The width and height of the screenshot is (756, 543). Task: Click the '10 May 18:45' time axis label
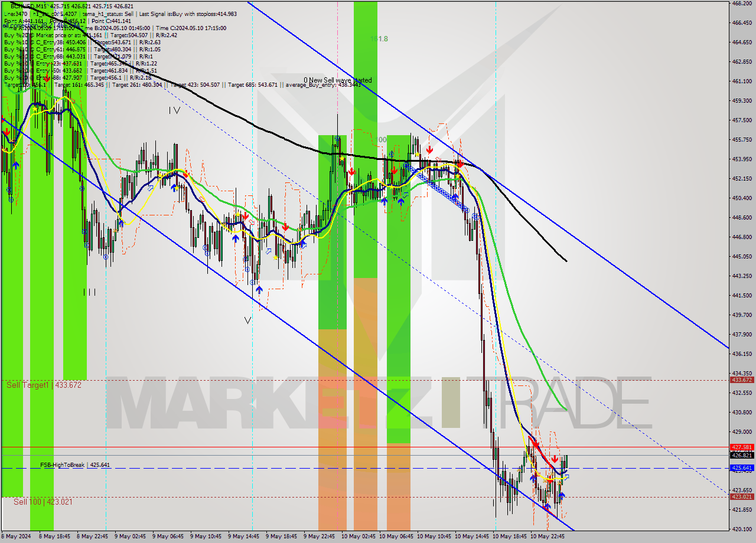pyautogui.click(x=509, y=537)
